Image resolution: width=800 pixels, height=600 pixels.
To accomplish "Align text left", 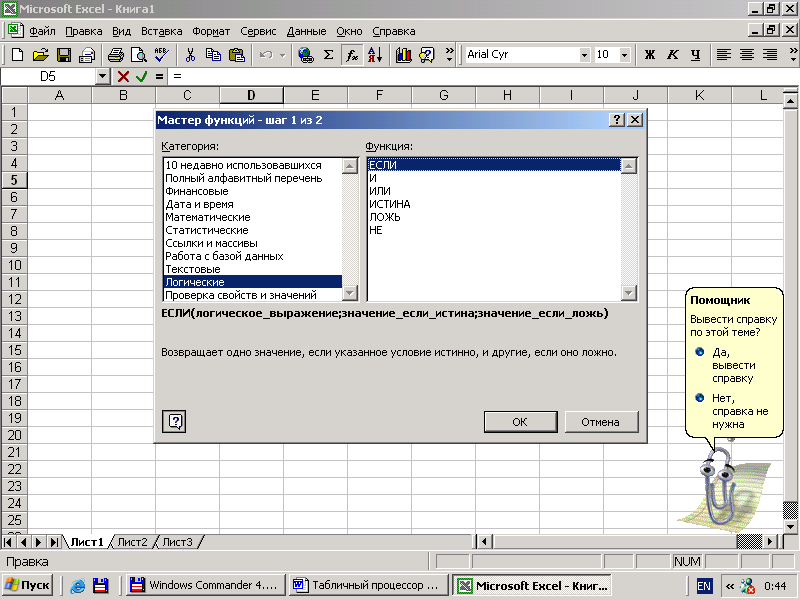I will (723, 55).
